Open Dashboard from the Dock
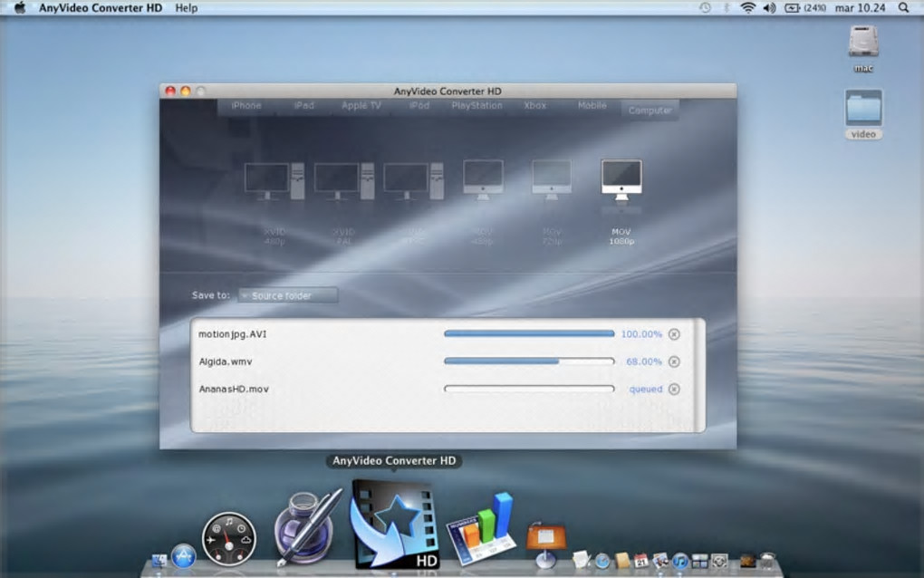Screen dimensions: 924x578 pos(228,539)
